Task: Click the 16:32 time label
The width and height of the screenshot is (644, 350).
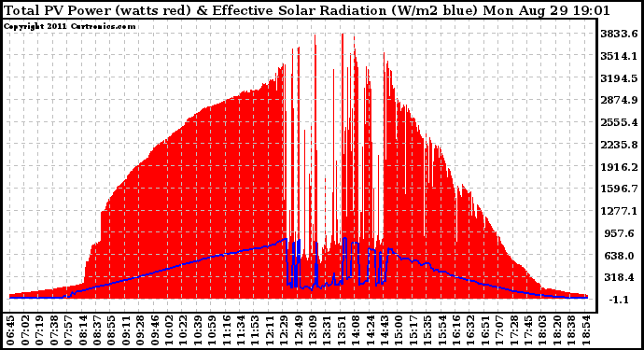Action: click(470, 330)
